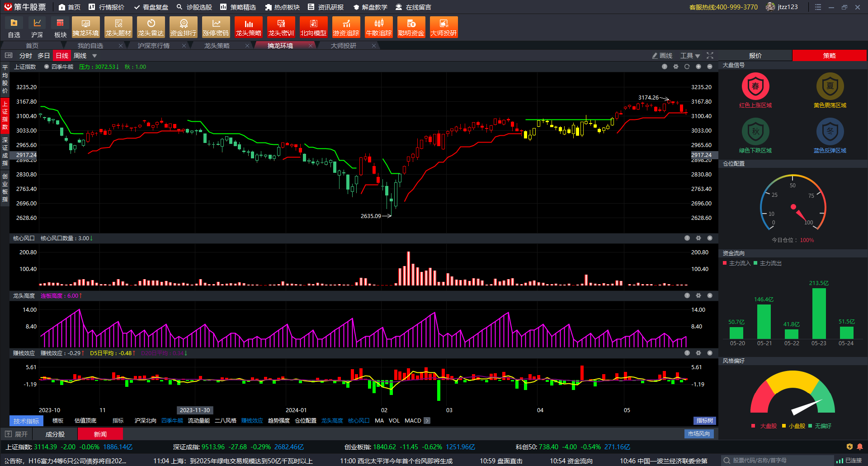
Task: Expand the 展开 bottom panel
Action: click(x=17, y=434)
